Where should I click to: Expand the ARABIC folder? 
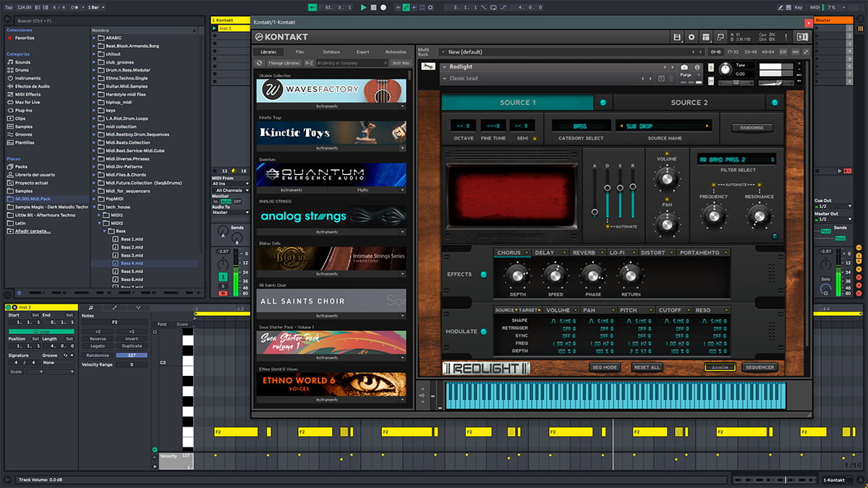pos(95,38)
